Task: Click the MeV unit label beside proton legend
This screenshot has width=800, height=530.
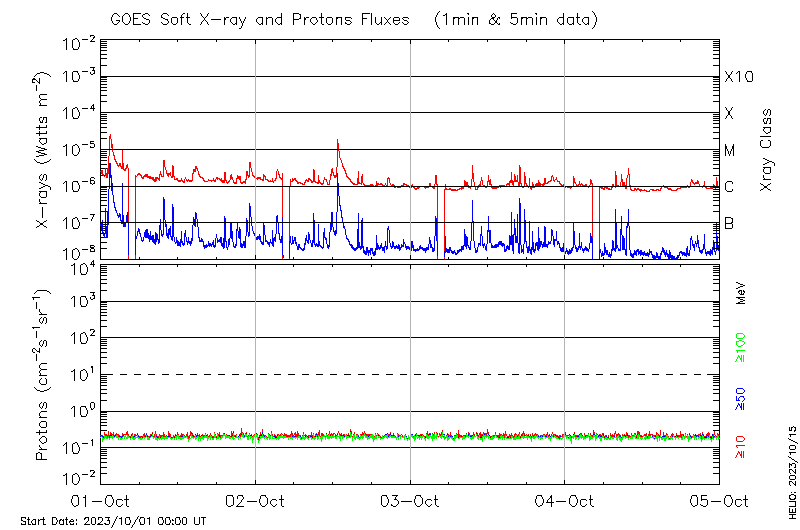Action: pyautogui.click(x=741, y=291)
